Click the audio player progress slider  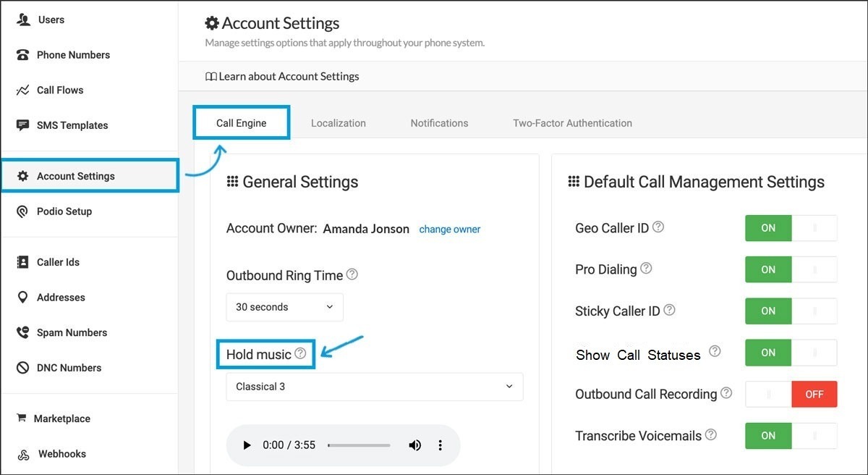point(359,445)
